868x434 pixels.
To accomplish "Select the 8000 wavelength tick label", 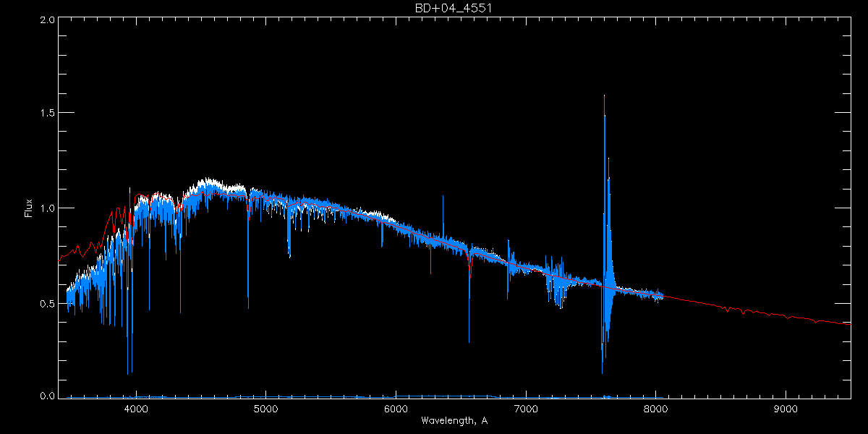I will tap(655, 407).
